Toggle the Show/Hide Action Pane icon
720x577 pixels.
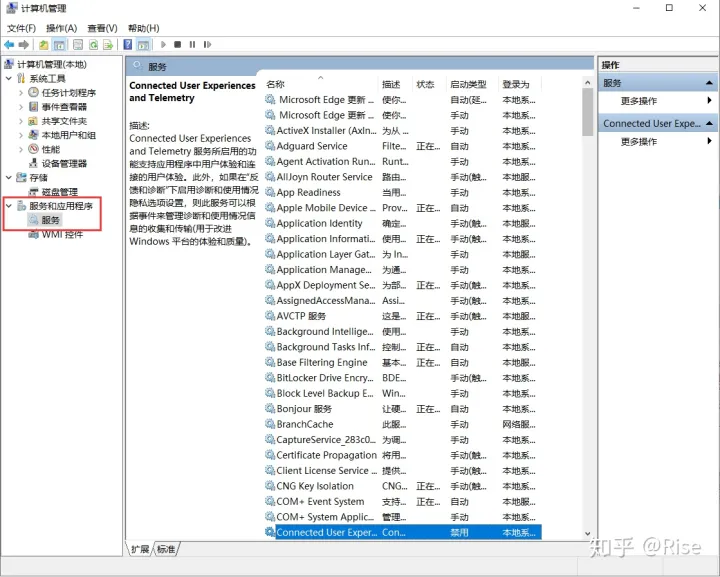[x=143, y=45]
